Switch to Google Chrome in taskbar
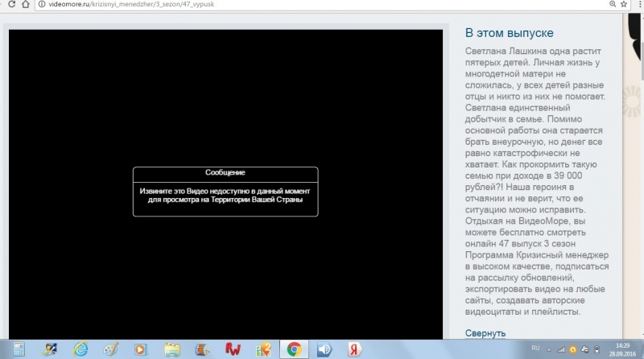 (x=294, y=349)
